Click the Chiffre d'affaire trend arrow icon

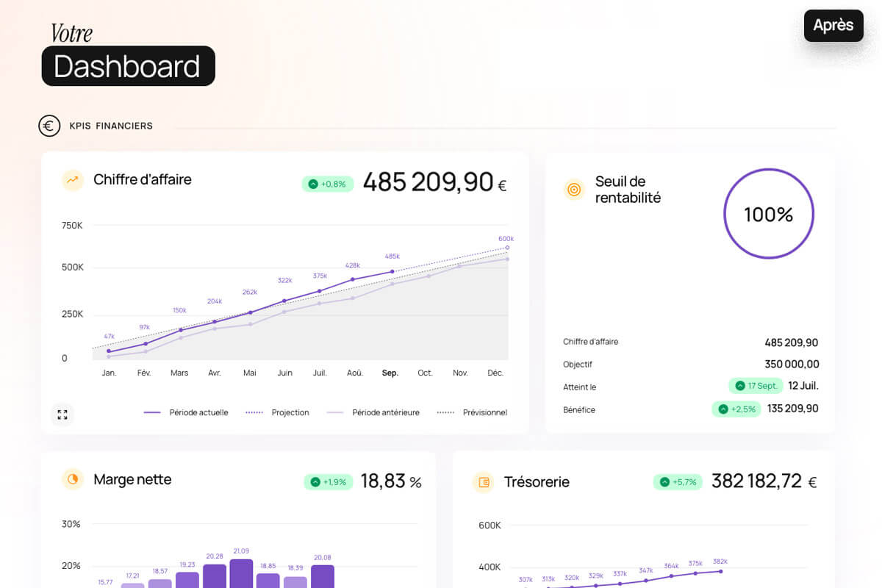[x=73, y=179]
